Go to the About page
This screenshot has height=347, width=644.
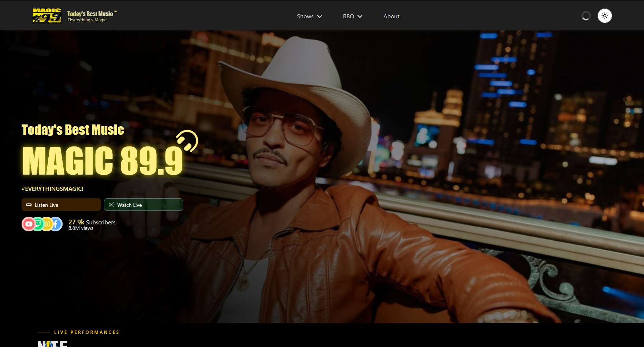pos(391,16)
